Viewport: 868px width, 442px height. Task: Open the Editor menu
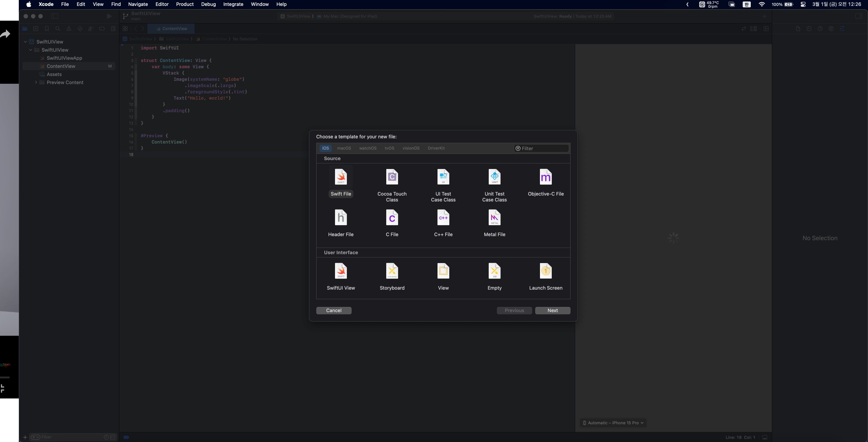coord(162,4)
